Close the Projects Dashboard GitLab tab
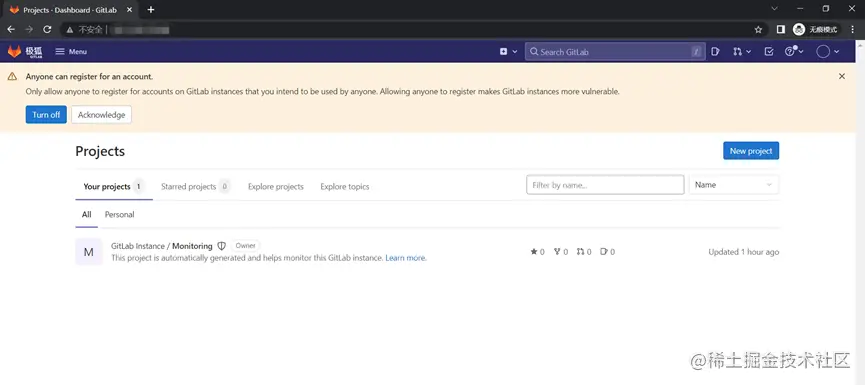The width and height of the screenshot is (865, 385). tap(130, 9)
